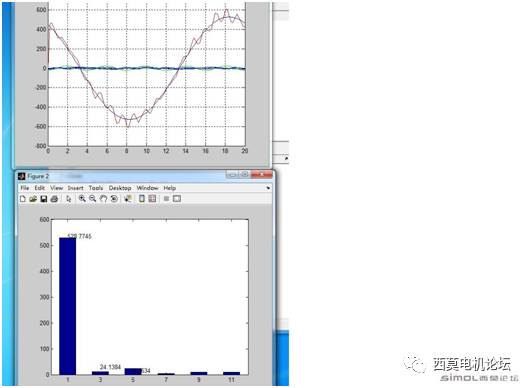Viewport: 527px width, 388px height.
Task: Print the figure with the printer icon
Action: 54,199
